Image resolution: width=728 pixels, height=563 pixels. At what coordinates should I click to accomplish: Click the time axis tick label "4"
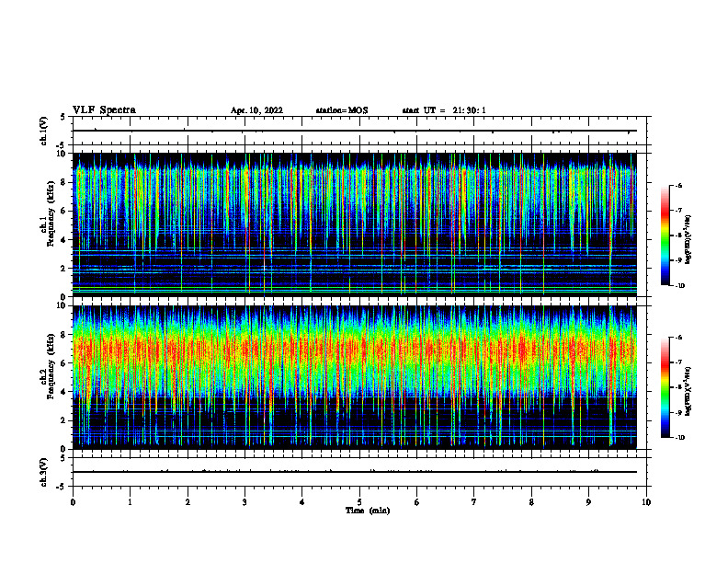302,502
